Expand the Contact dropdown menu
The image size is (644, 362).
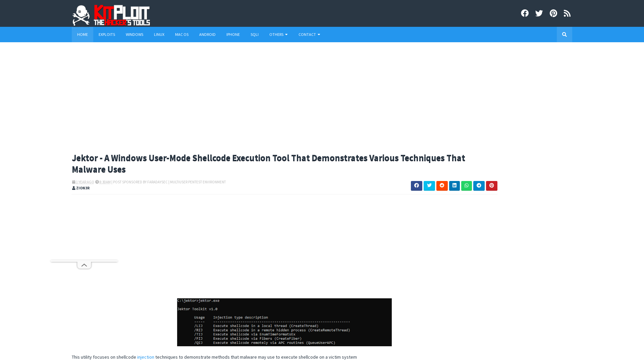pyautogui.click(x=309, y=35)
